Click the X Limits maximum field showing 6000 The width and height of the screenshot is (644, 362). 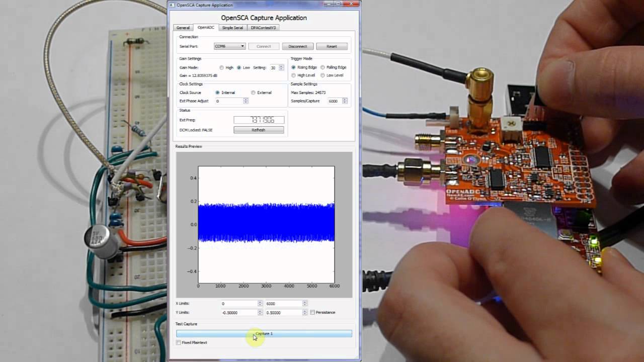click(x=284, y=304)
